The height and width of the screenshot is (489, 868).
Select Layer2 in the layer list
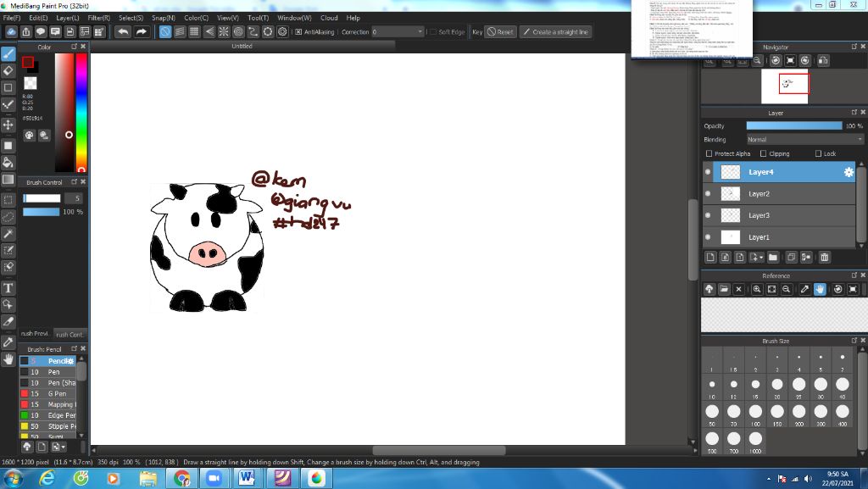pyautogui.click(x=780, y=193)
